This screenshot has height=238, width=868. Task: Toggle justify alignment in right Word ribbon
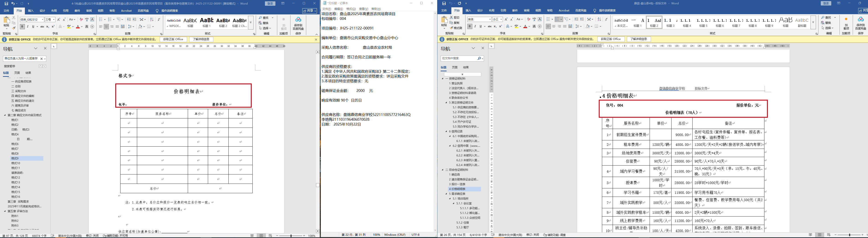click(x=565, y=26)
